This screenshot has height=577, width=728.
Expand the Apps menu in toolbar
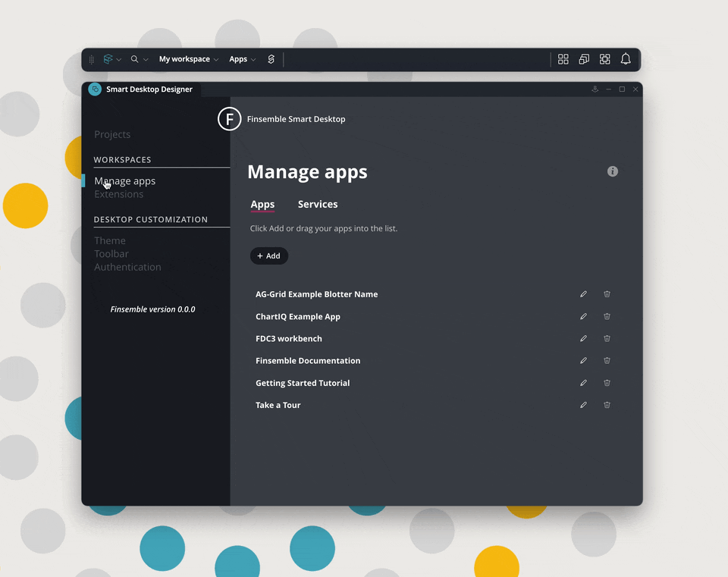[x=243, y=59]
